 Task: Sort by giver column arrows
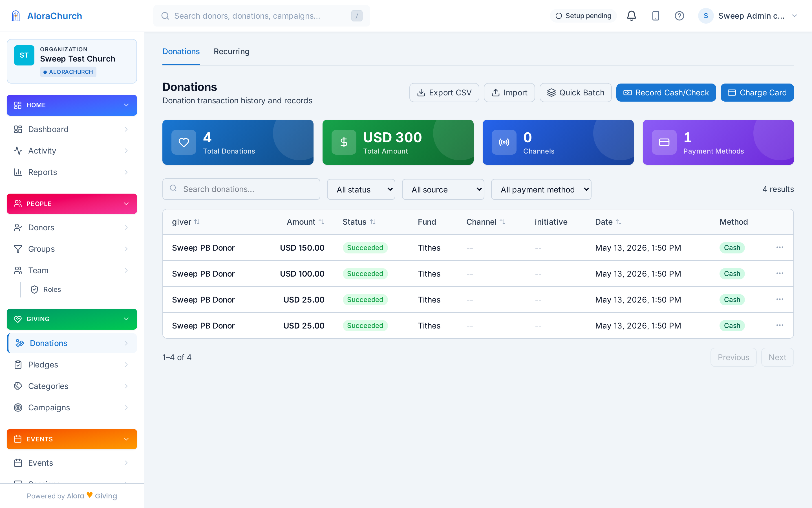click(x=197, y=222)
